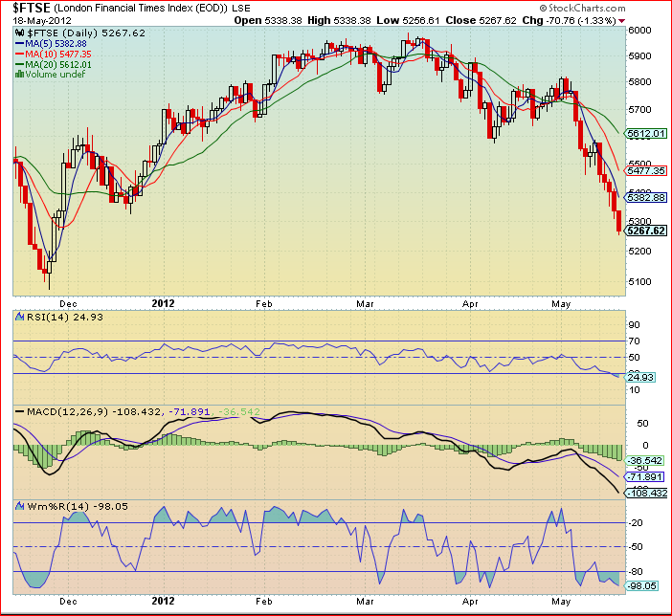This screenshot has width=672, height=616.
Task: Click the Wm%R(14) indicator icon
Action: click(x=20, y=506)
